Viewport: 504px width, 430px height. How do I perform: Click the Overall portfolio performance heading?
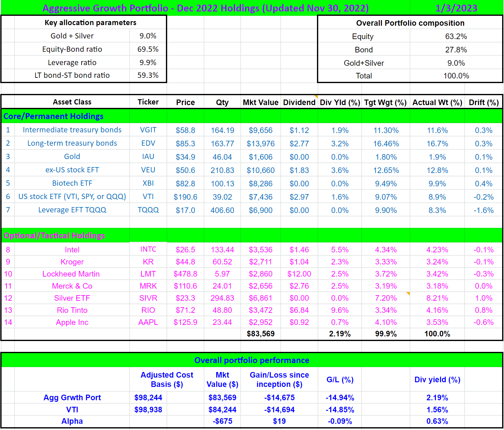point(252,360)
